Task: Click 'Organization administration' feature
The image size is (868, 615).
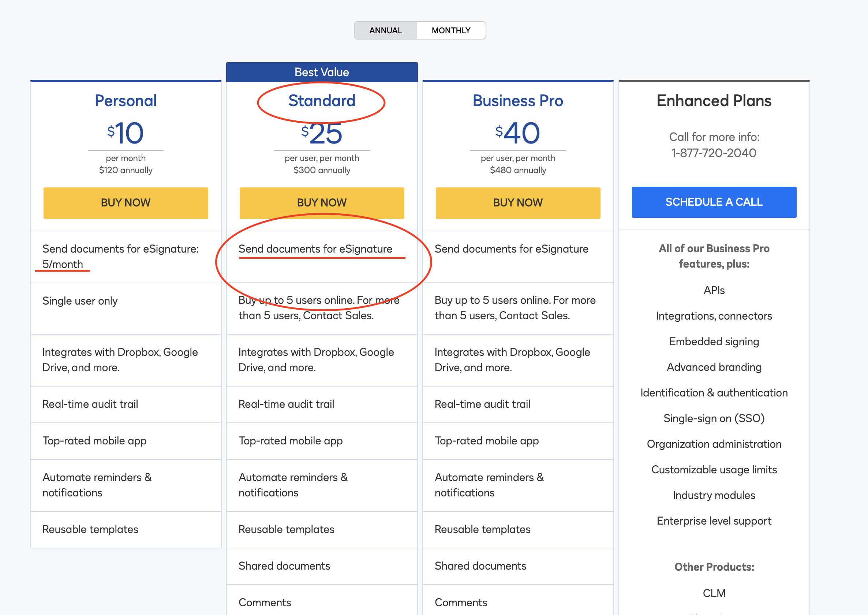Action: (714, 444)
